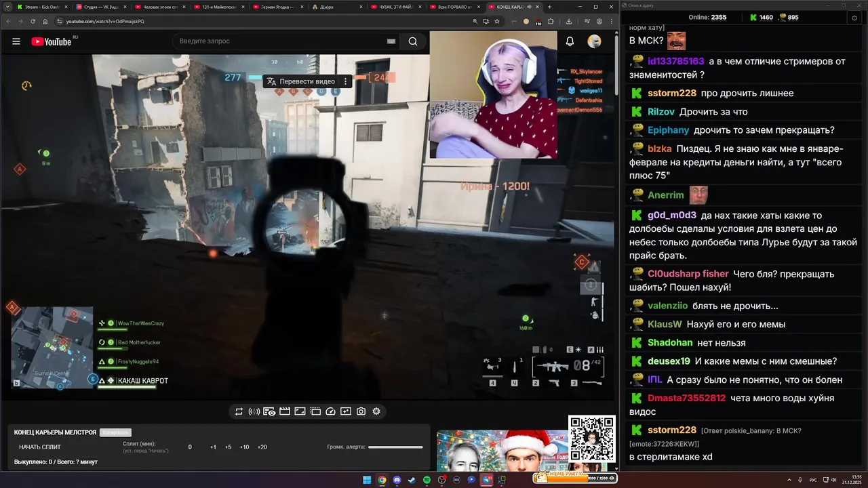Click 'Перевести видео' translate button
This screenshot has width=868, height=488.
coord(301,81)
